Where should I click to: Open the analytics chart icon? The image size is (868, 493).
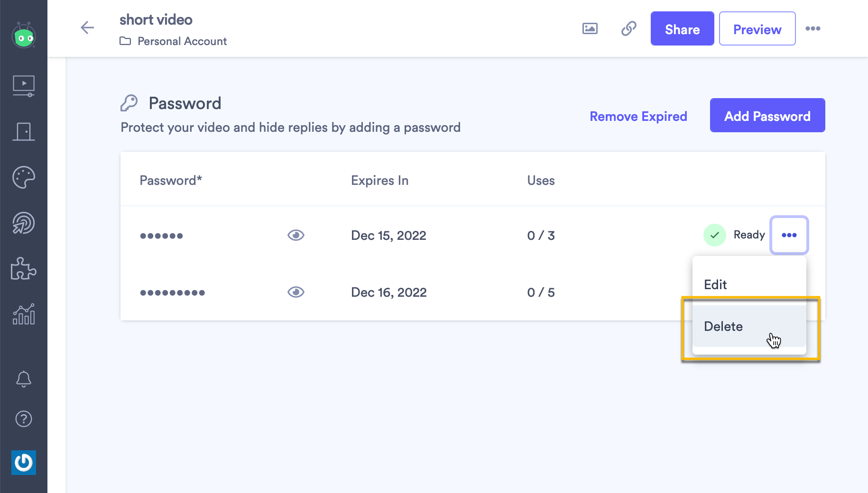coord(24,314)
